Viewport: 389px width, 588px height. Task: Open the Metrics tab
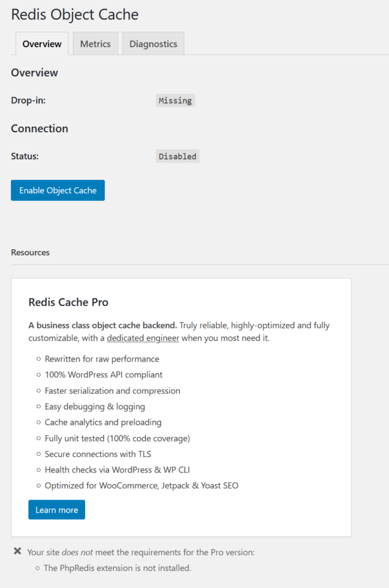click(x=95, y=44)
